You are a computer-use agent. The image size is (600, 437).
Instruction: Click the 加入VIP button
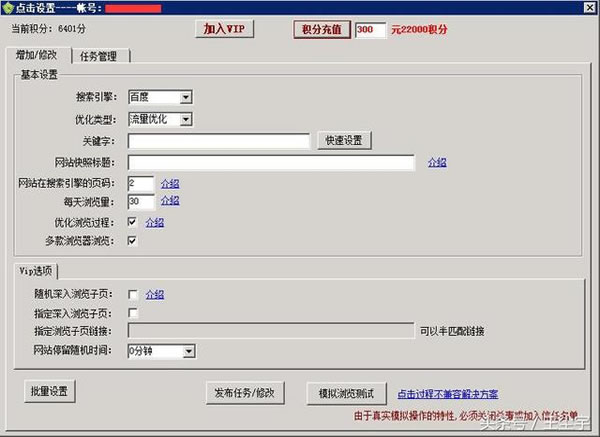(x=224, y=29)
